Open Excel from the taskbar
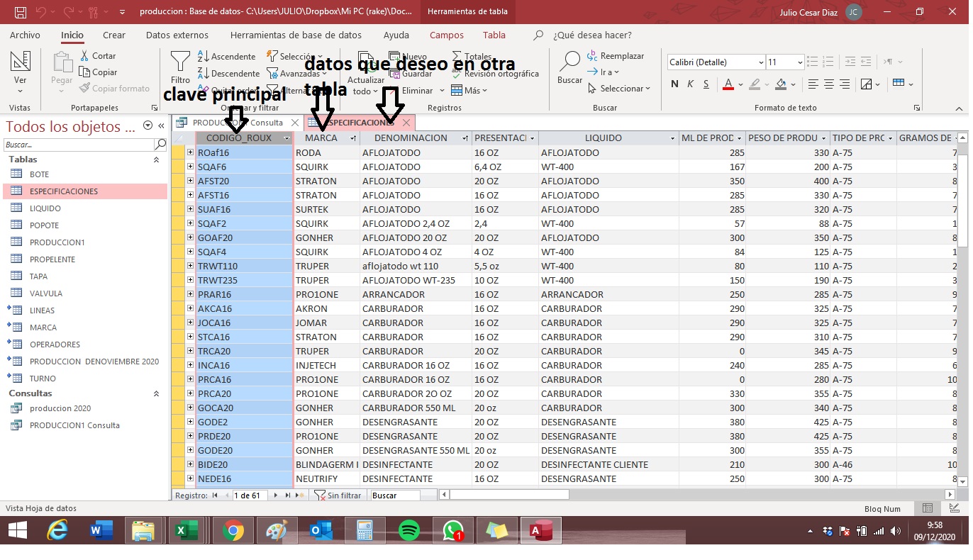This screenshot has width=973, height=560. coord(187,530)
